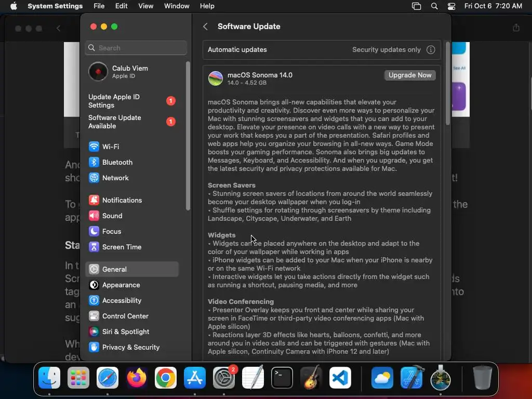
Task: Open Trash from the Dock
Action: click(x=483, y=378)
